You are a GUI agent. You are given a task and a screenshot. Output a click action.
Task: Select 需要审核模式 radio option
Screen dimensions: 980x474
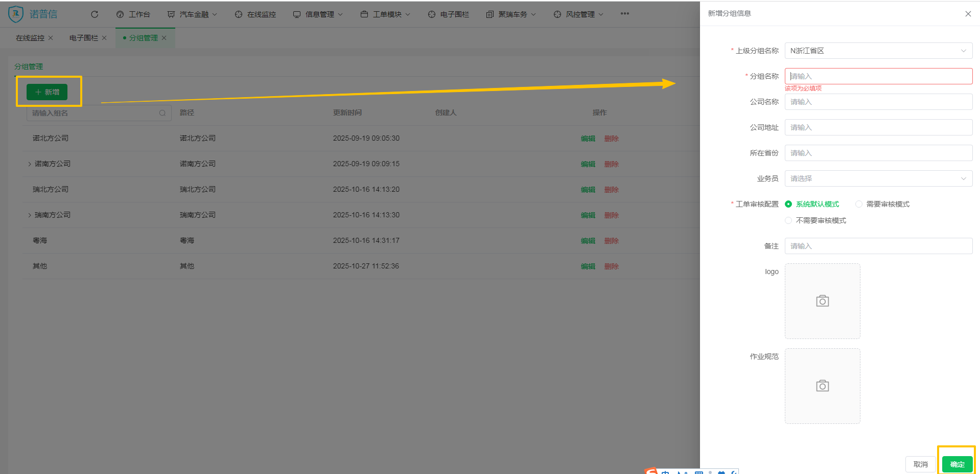pyautogui.click(x=859, y=204)
